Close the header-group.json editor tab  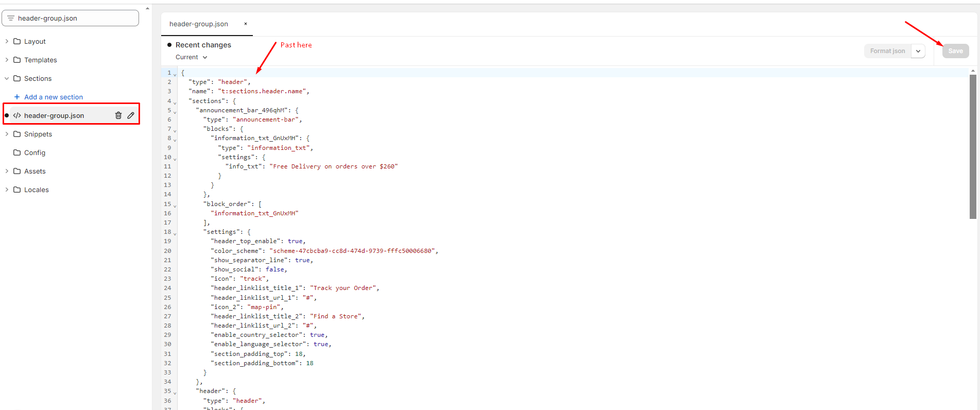point(246,24)
